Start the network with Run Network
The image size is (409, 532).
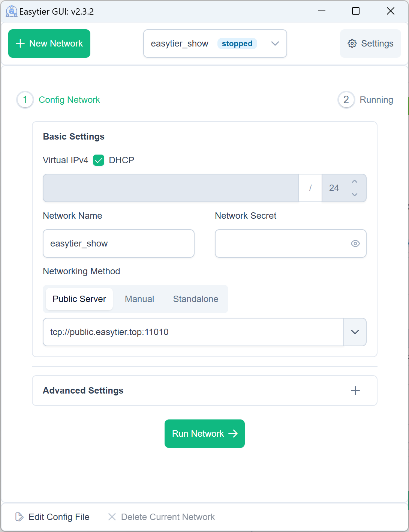click(x=205, y=434)
